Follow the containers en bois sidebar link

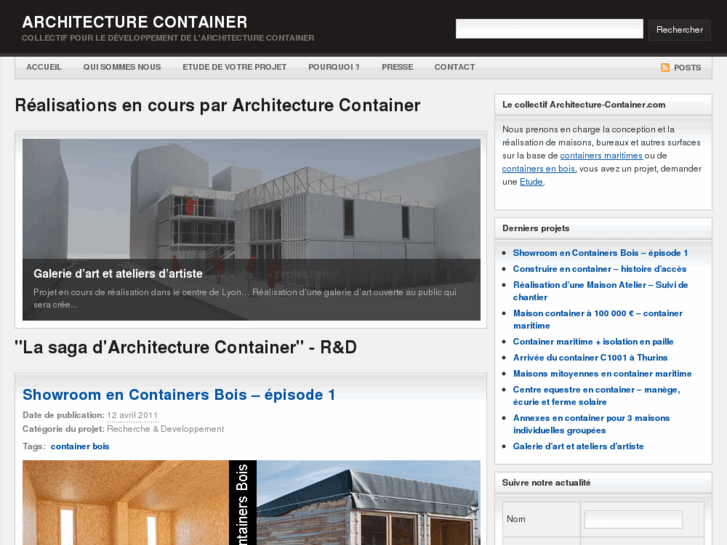(x=538, y=169)
